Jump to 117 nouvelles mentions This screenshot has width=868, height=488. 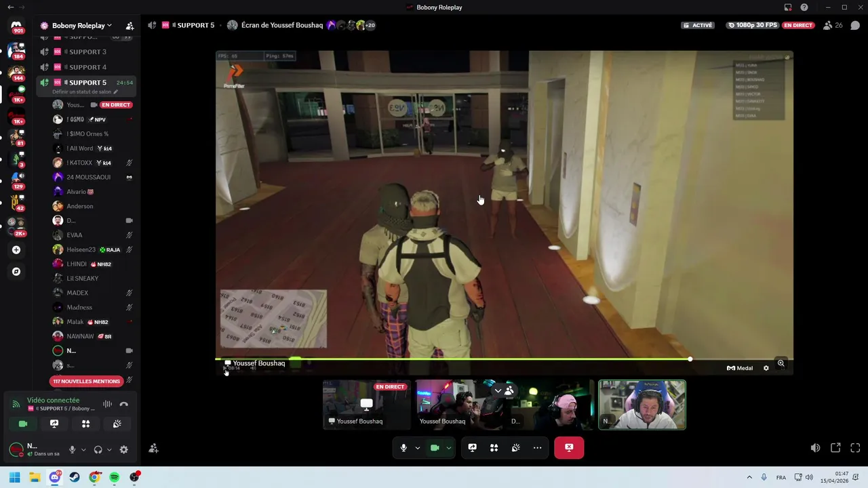pos(87,381)
